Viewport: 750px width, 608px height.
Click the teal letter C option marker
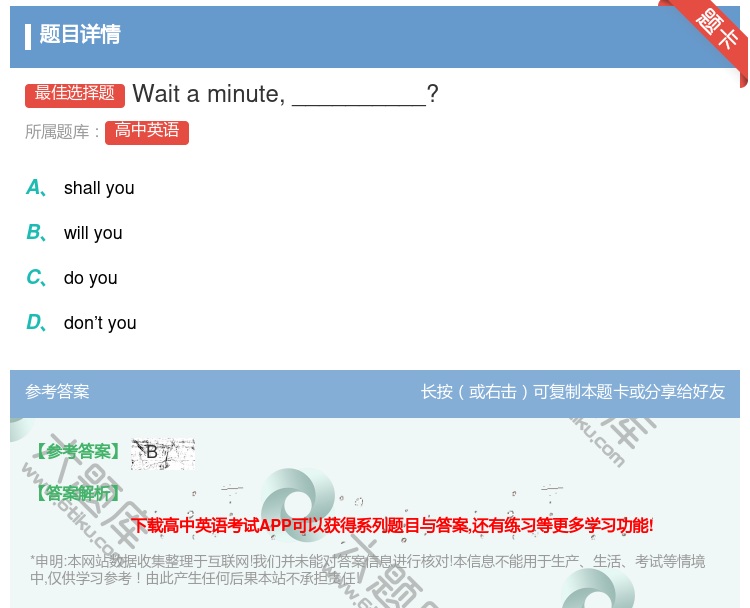36,277
